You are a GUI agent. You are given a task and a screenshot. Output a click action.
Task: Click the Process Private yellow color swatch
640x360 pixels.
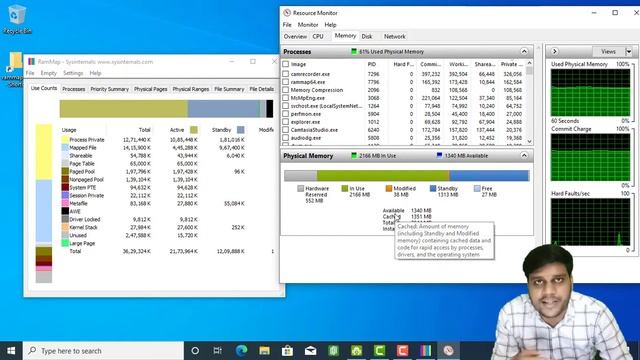point(65,140)
